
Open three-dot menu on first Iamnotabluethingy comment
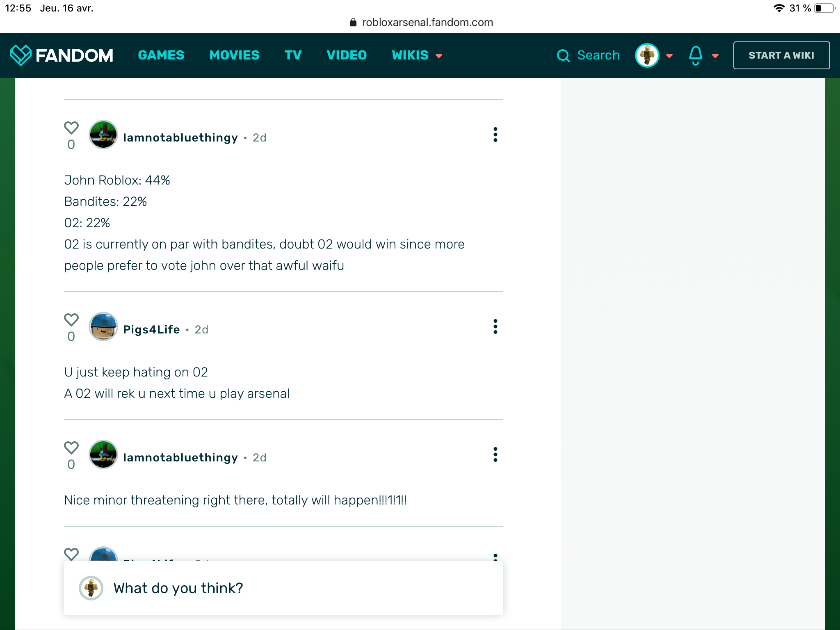coord(495,135)
